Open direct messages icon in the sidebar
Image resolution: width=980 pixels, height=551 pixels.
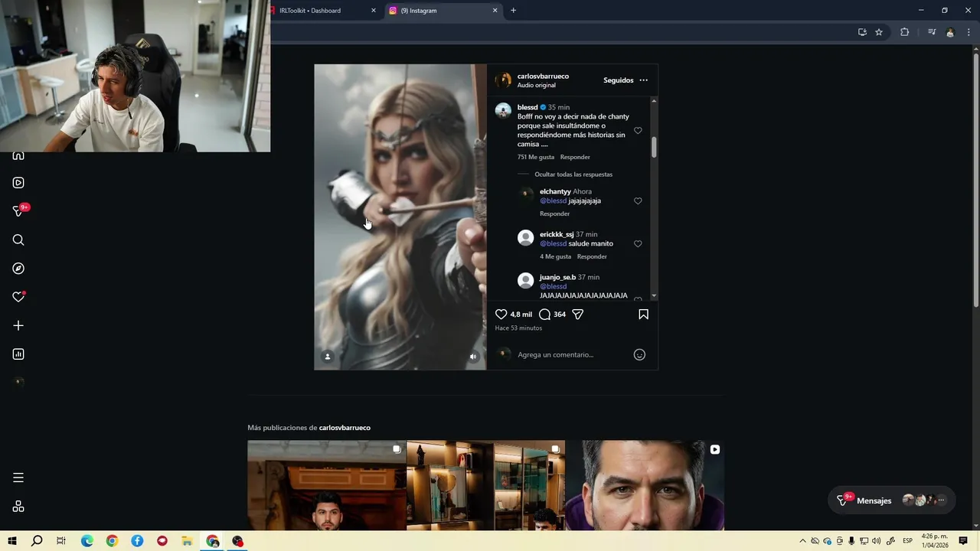(x=18, y=211)
